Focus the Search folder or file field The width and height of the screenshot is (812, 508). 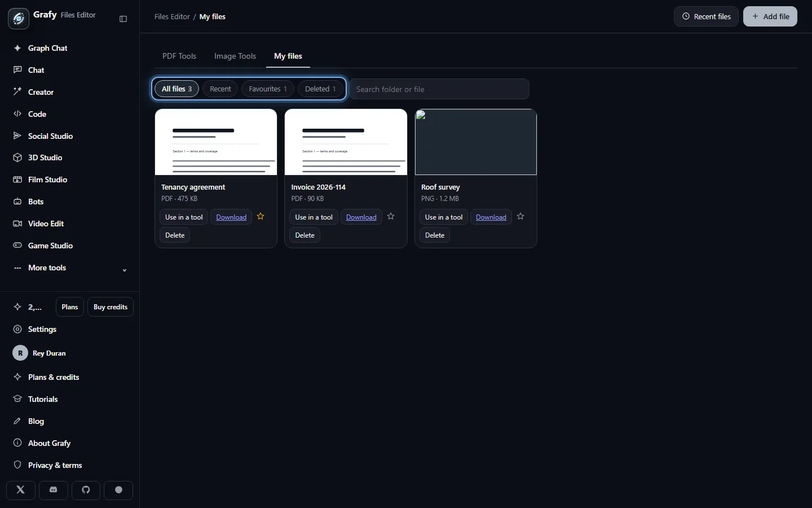[x=439, y=89]
